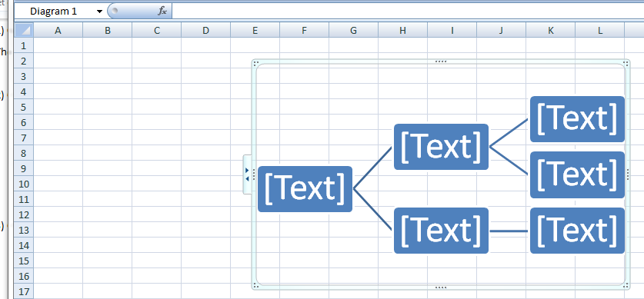644x299 pixels.
Task: Click the Select All corner triangle
Action: [24, 30]
